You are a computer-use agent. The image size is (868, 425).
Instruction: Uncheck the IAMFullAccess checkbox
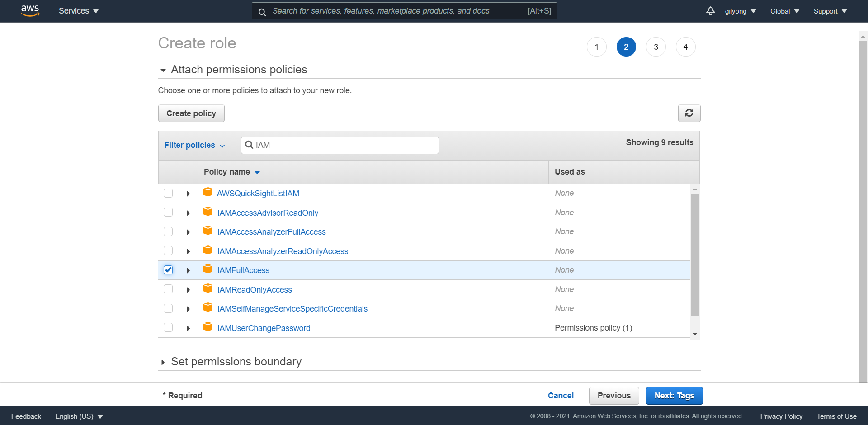(x=168, y=270)
